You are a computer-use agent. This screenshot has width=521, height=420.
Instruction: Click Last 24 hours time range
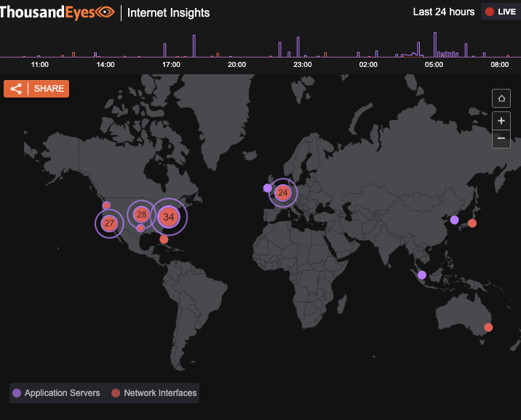444,12
